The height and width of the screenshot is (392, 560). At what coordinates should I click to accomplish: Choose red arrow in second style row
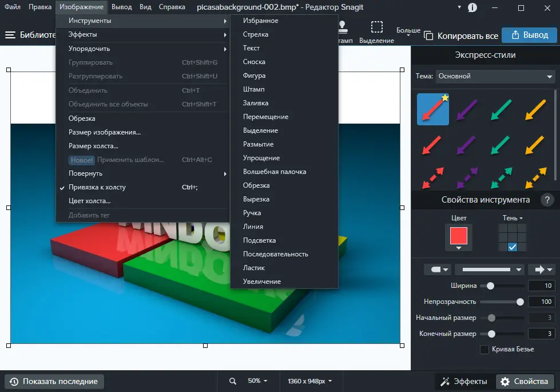[432, 145]
